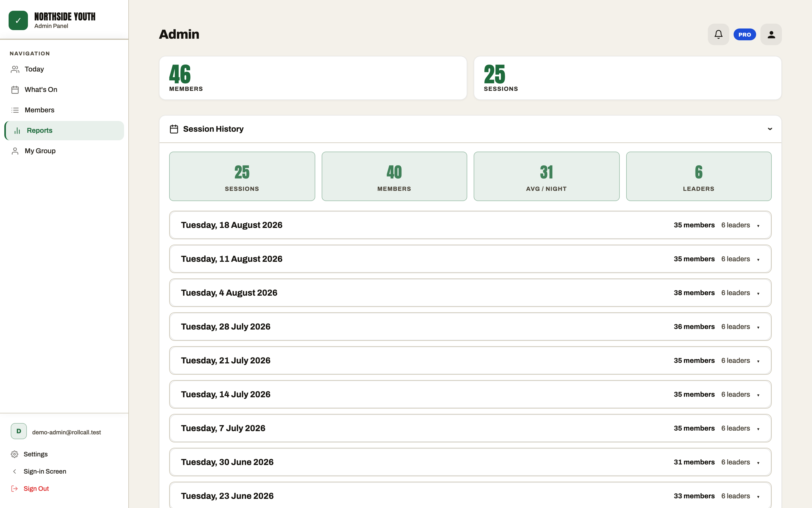Click the D avatar badge

coord(19,431)
